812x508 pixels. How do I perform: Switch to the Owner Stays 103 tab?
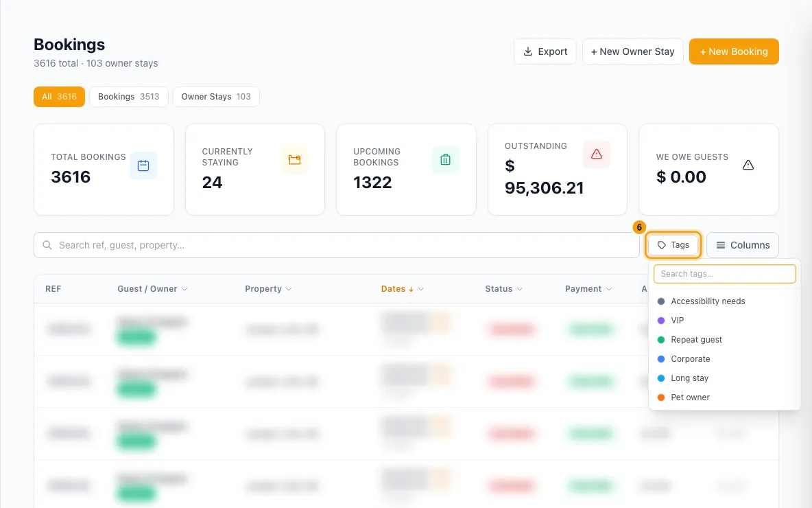point(216,97)
